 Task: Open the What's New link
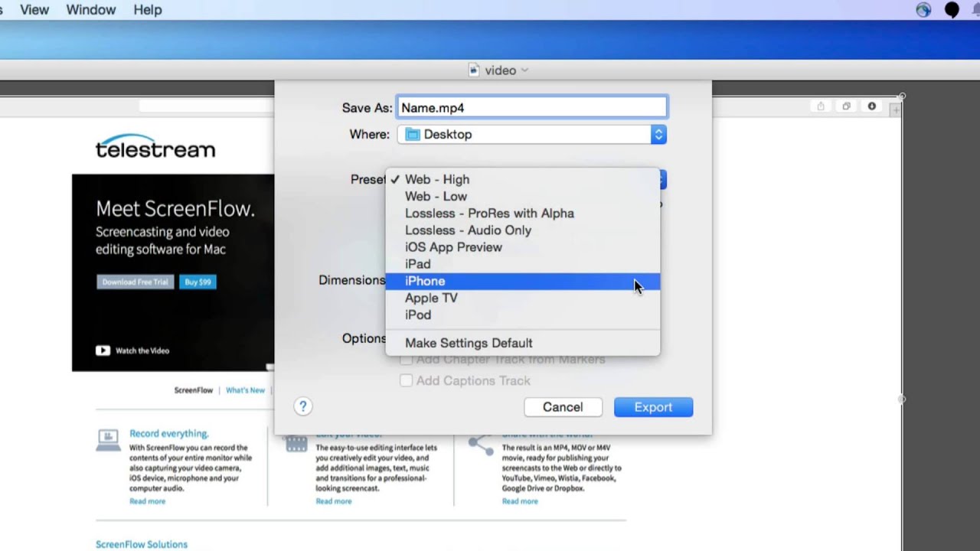(245, 390)
